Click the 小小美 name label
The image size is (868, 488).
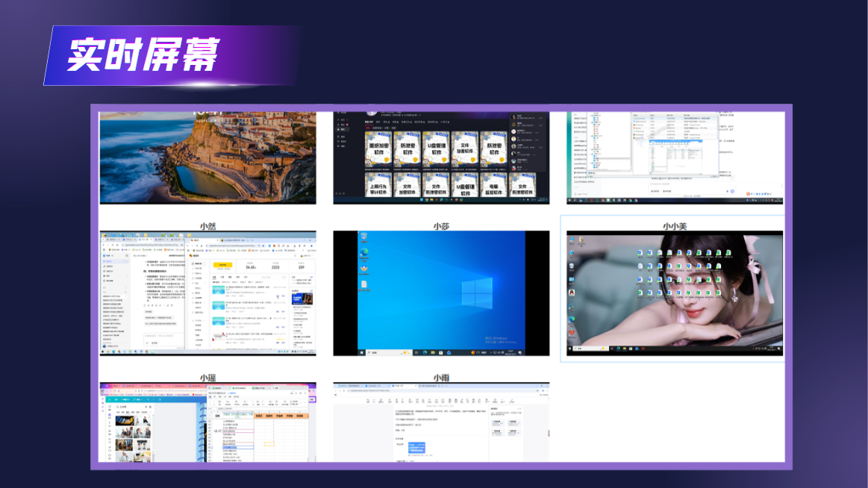pos(675,226)
